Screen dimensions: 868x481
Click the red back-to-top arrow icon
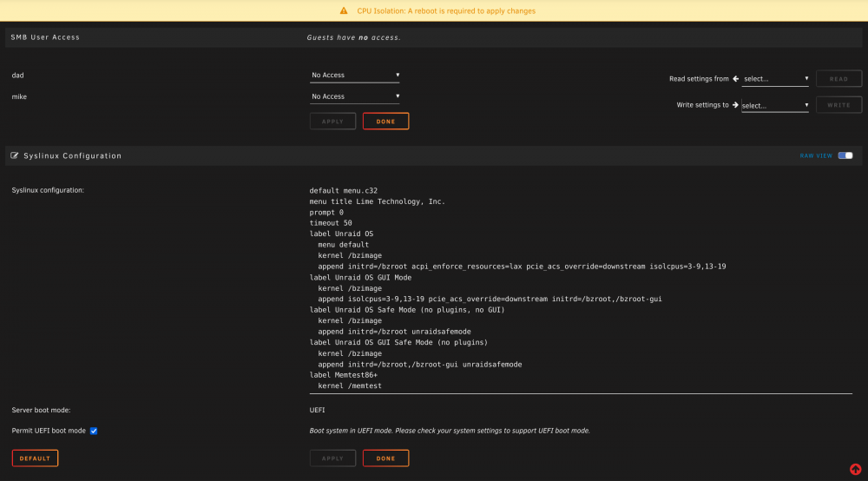pyautogui.click(x=855, y=470)
